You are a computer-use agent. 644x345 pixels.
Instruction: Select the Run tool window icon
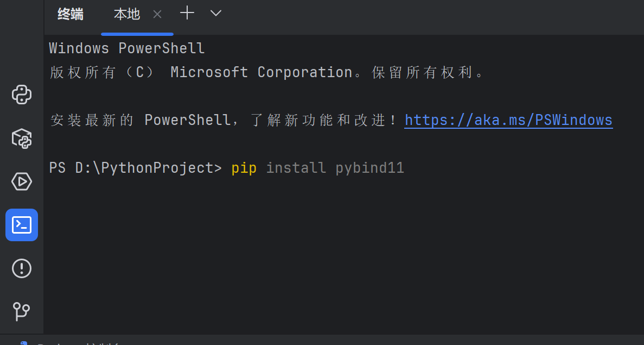tap(22, 181)
